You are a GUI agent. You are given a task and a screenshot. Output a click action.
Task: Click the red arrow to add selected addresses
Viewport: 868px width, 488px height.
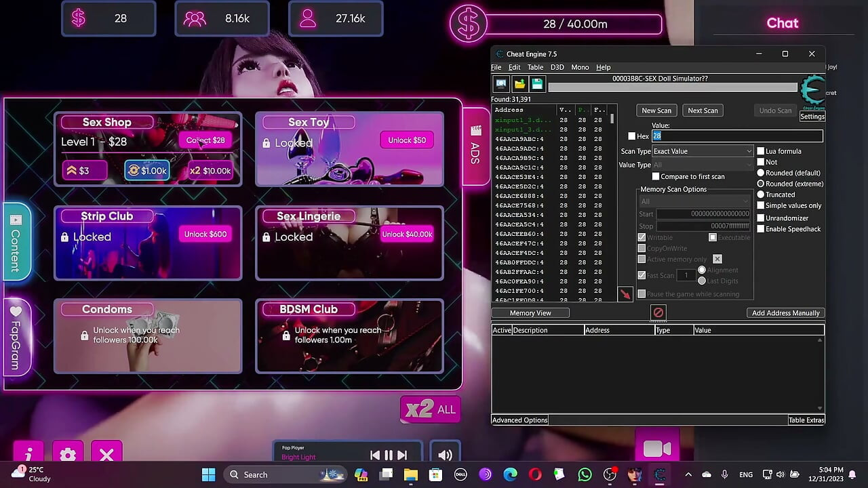(625, 294)
